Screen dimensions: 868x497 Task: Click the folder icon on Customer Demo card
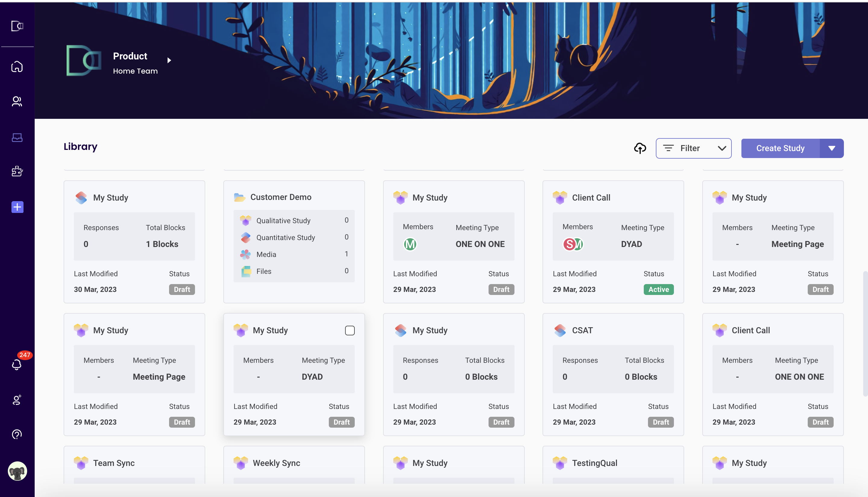tap(240, 197)
